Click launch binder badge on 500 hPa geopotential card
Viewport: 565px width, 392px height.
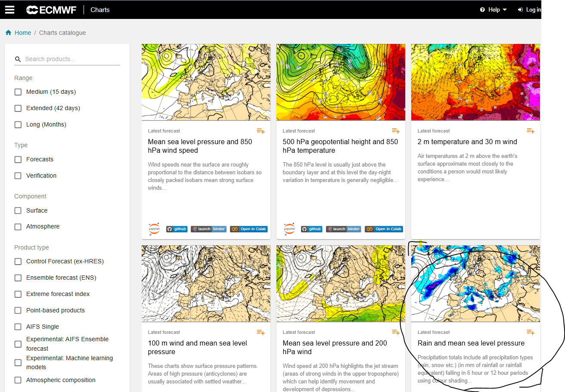343,229
